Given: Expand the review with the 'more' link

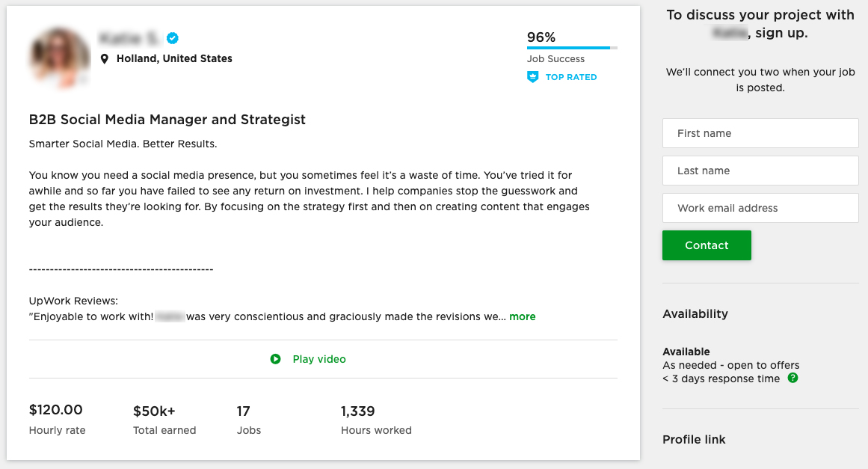Looking at the screenshot, I should 523,316.
